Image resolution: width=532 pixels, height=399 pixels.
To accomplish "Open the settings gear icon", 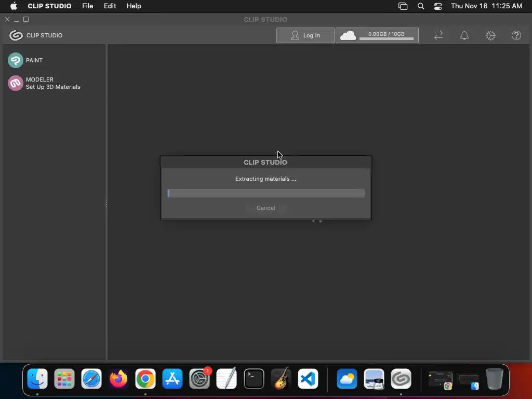I will click(x=490, y=35).
